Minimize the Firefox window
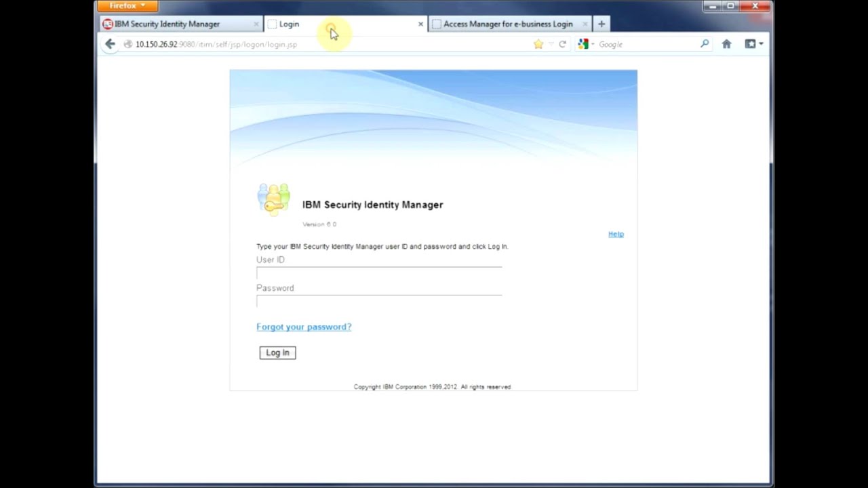 click(712, 6)
